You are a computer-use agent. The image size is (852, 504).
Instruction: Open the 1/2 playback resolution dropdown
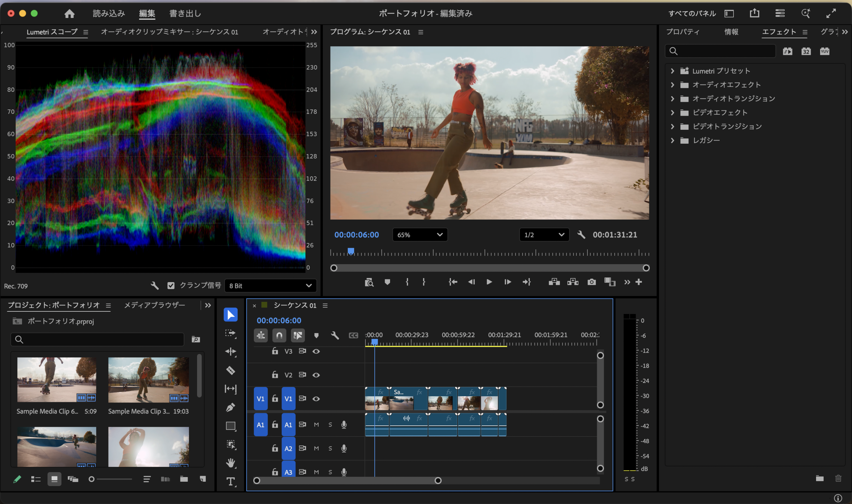point(544,235)
